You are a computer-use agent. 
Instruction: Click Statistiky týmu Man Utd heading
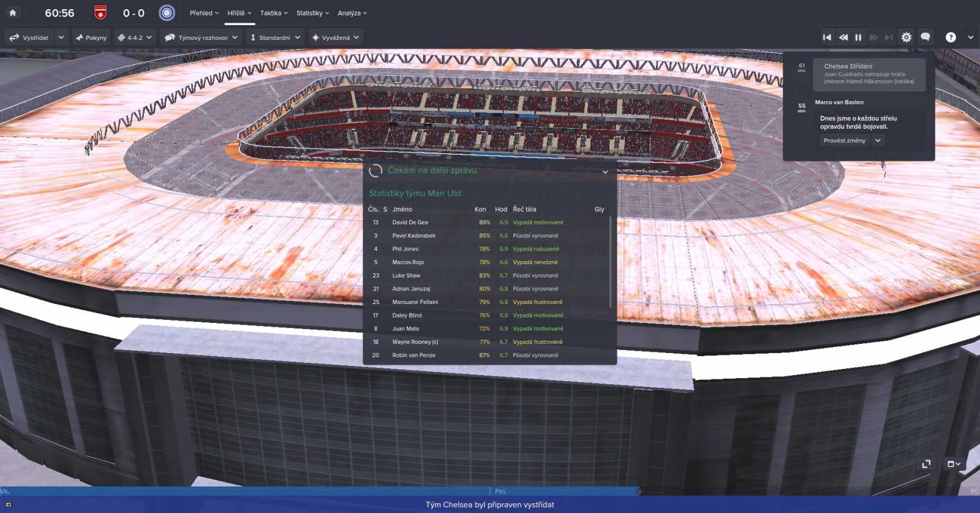tap(415, 193)
